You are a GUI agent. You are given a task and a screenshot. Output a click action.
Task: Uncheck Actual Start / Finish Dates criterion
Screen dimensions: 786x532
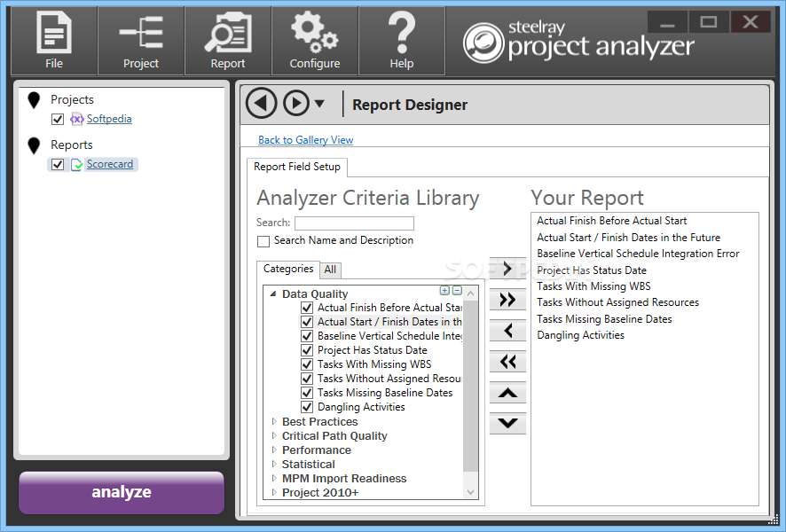(307, 322)
